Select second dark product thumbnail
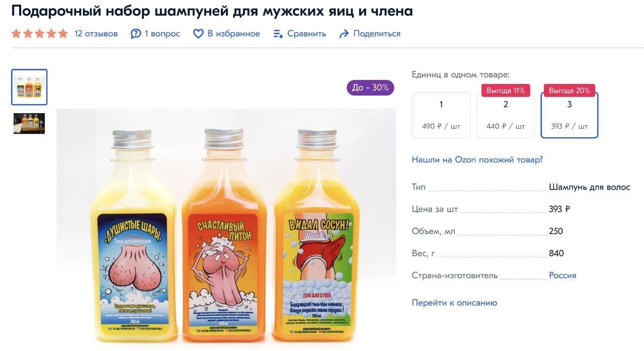This screenshot has height=351, width=644. click(x=29, y=123)
